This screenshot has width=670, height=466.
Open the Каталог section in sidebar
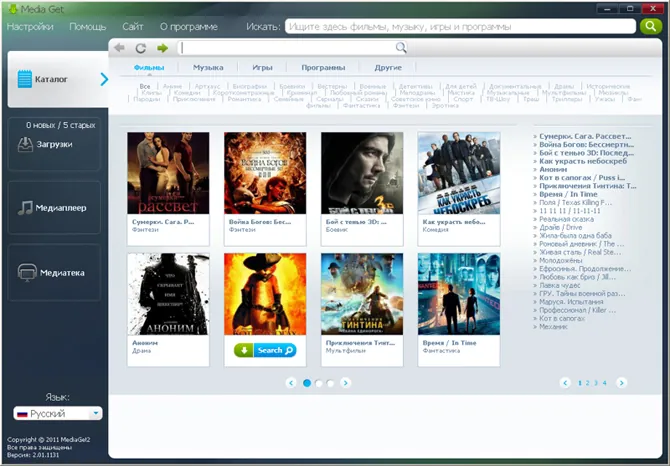pos(58,79)
